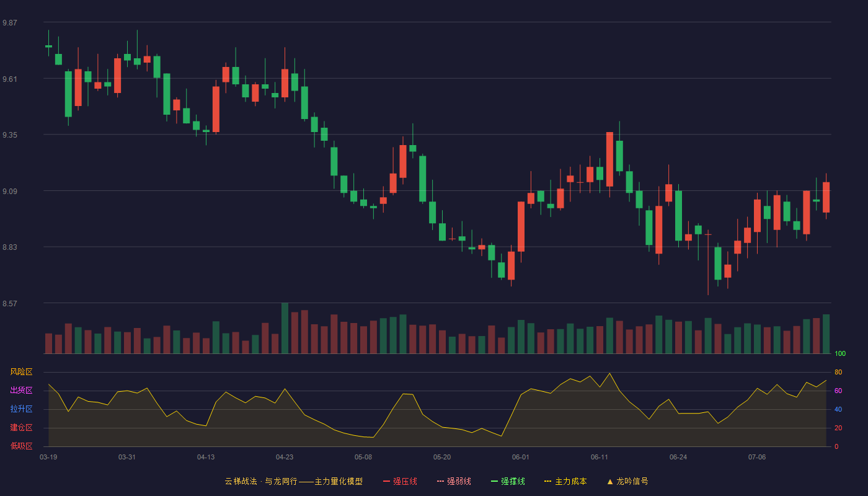Click the green 强撑线 legend line marker

494,481
